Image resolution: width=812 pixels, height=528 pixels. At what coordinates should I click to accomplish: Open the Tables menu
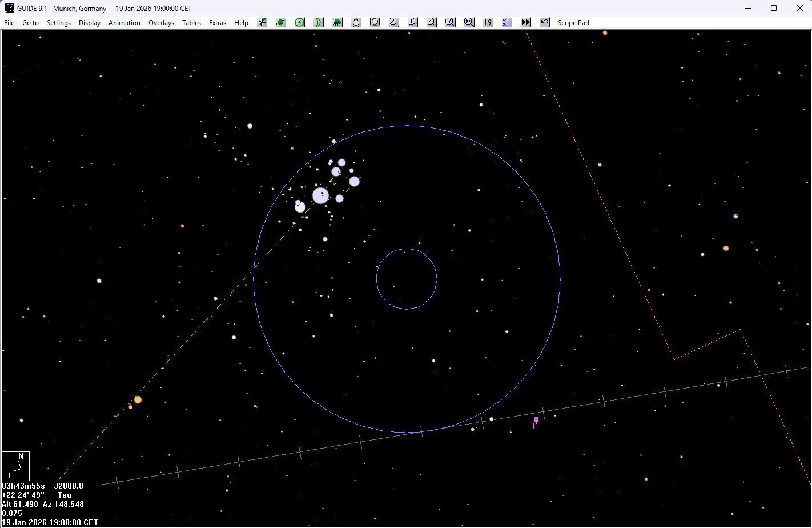[x=191, y=22]
